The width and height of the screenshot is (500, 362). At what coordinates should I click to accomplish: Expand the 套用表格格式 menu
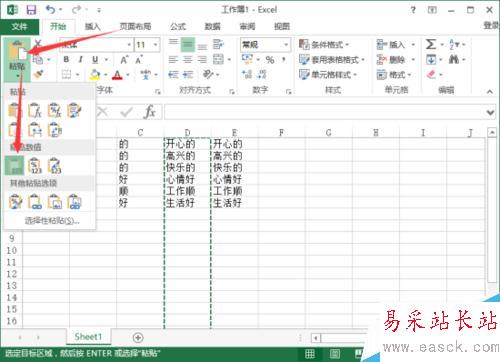(x=332, y=60)
